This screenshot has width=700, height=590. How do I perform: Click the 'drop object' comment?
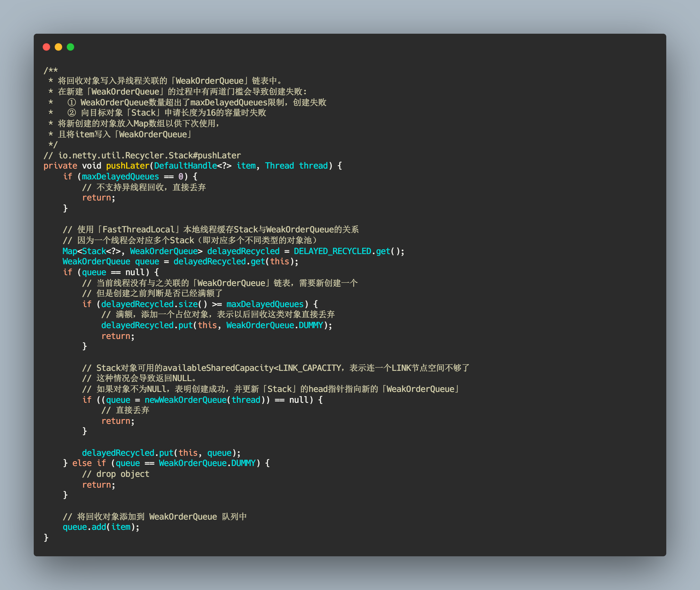point(116,474)
